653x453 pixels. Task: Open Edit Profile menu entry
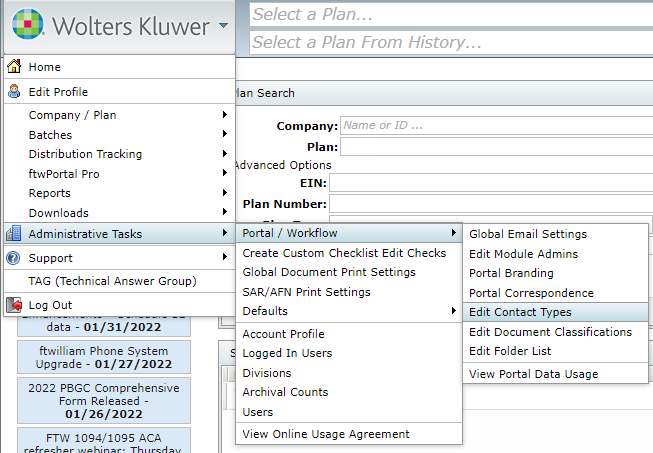click(120, 92)
